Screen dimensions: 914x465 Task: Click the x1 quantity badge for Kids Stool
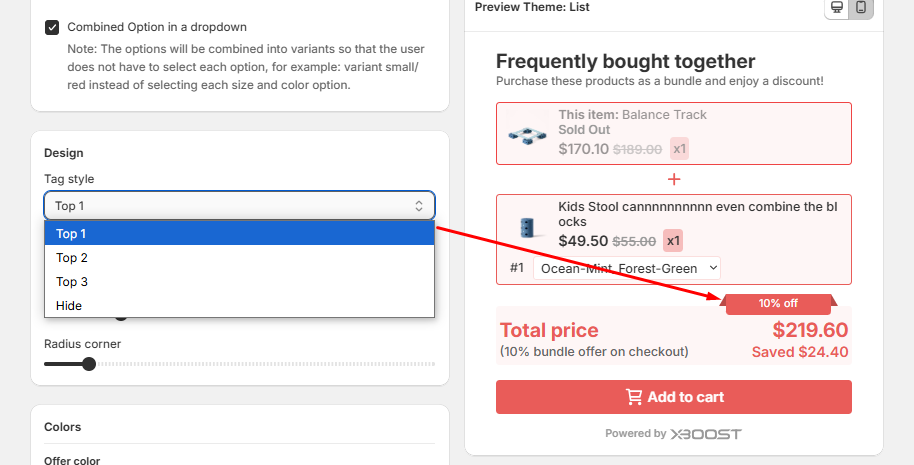pos(674,241)
